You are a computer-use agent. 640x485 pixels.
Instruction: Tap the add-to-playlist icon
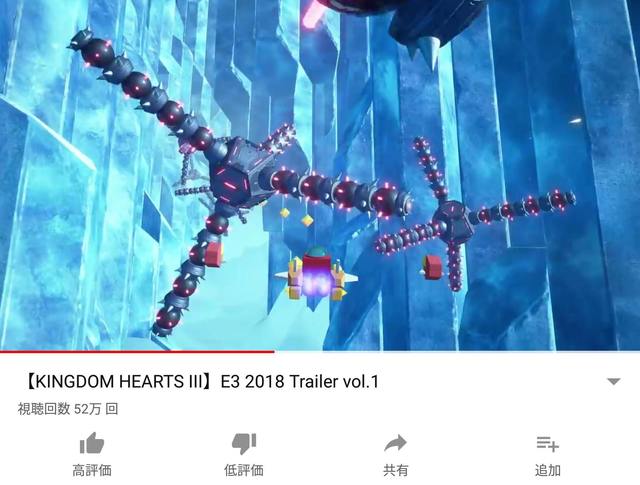547,444
